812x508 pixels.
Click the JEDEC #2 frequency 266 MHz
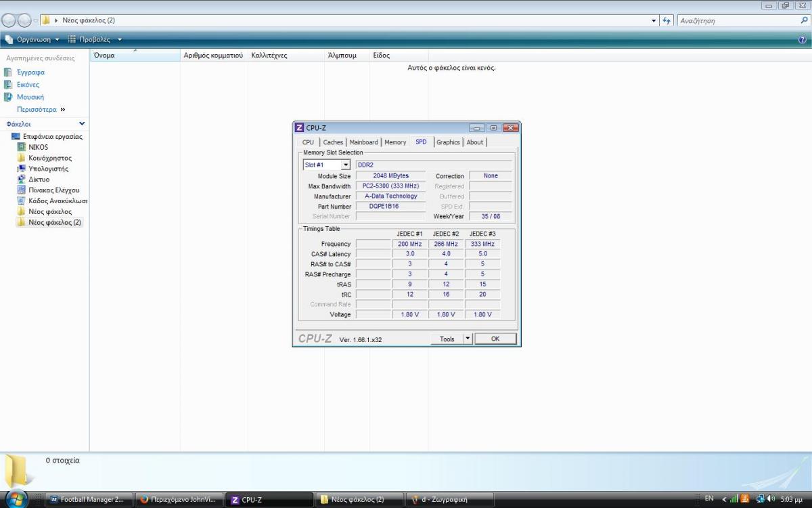pos(446,244)
